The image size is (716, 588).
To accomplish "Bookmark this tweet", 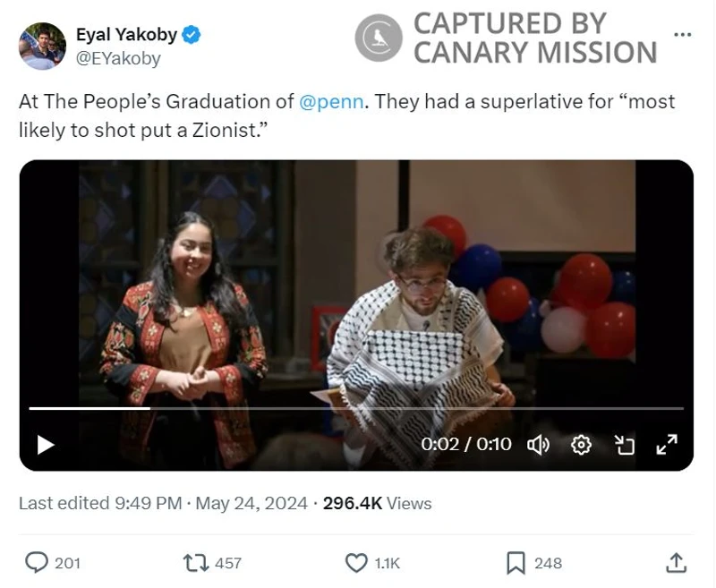I will 516,562.
